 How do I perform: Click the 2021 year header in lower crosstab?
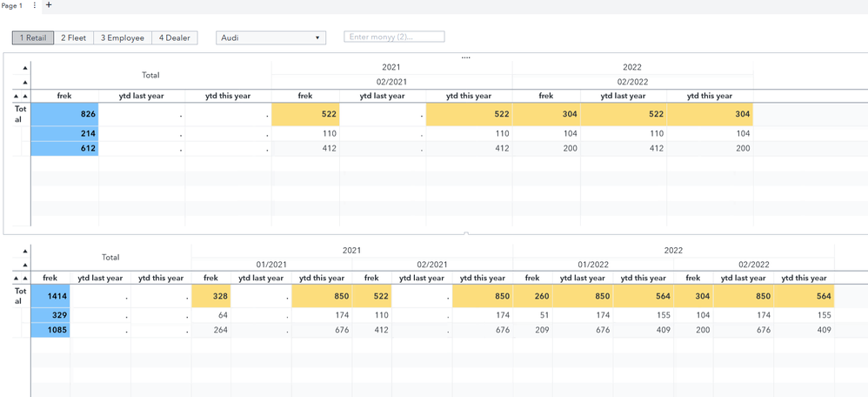tap(352, 251)
